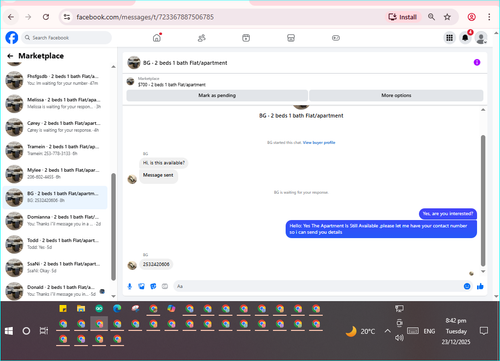The width and height of the screenshot is (500, 361).
Task: Send a thumbs-up like
Action: coord(480,286)
